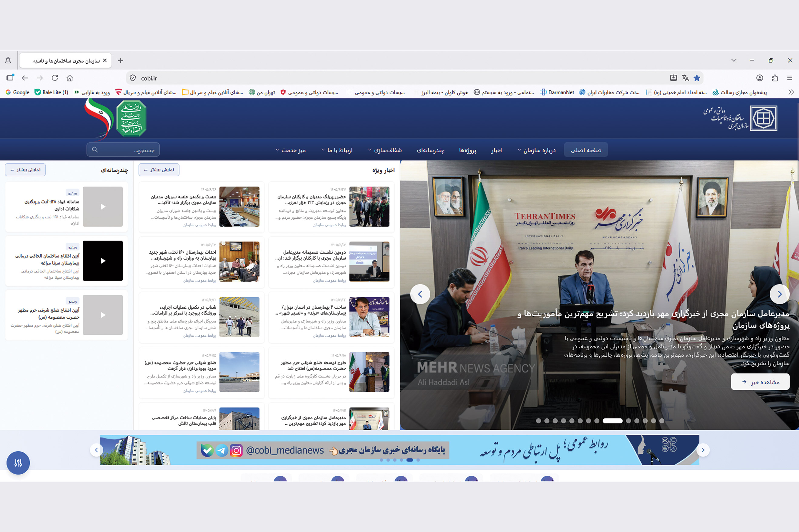
Task: Click the banner carousel previous arrow
Action: tap(96, 450)
